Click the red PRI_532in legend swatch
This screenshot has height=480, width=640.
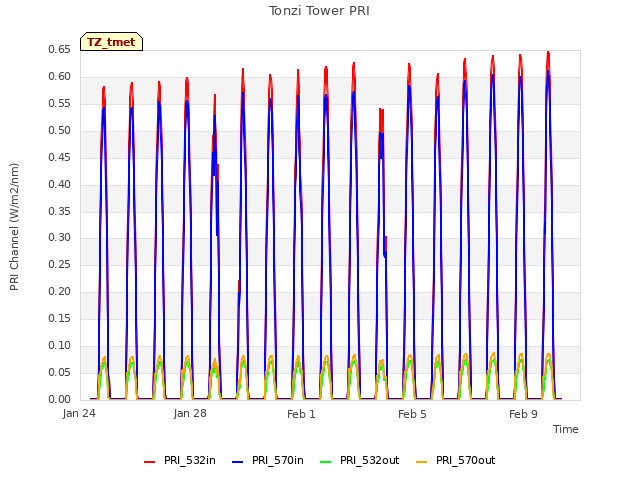point(149,462)
